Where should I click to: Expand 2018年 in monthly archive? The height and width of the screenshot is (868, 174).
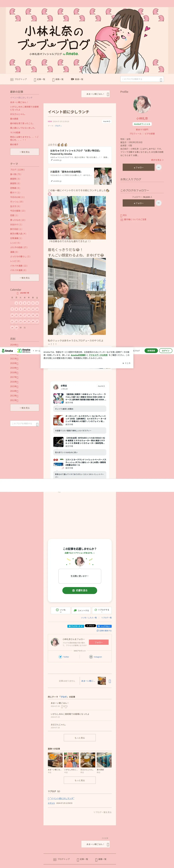(x=14, y=372)
